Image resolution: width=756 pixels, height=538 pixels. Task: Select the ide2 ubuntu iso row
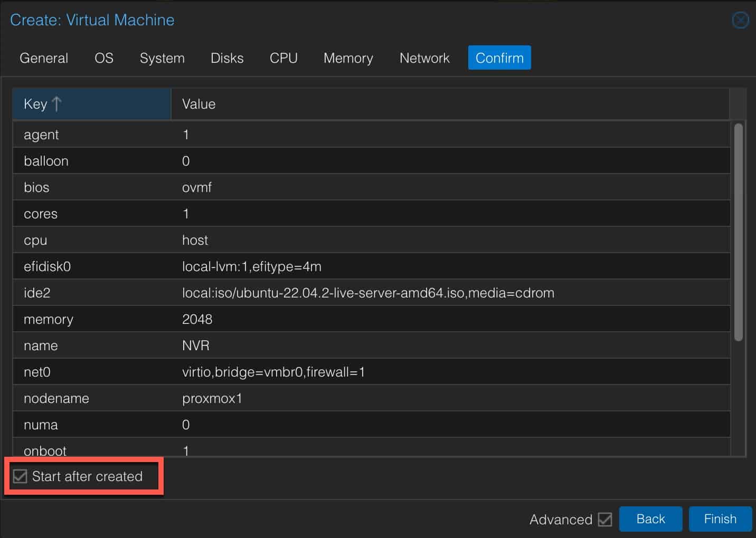coord(372,293)
